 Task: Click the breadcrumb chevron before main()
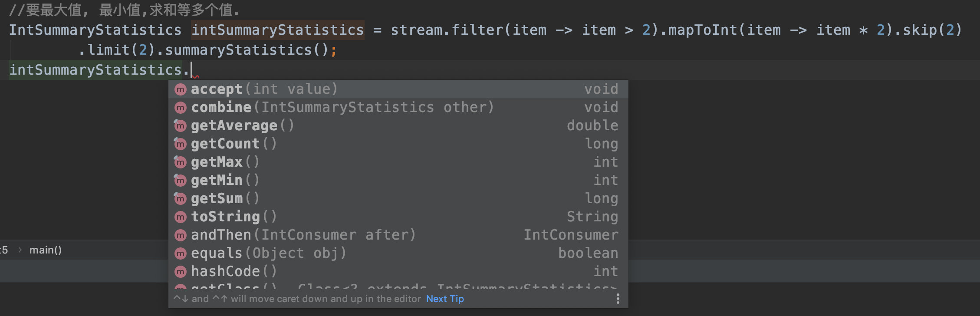tap(20, 250)
